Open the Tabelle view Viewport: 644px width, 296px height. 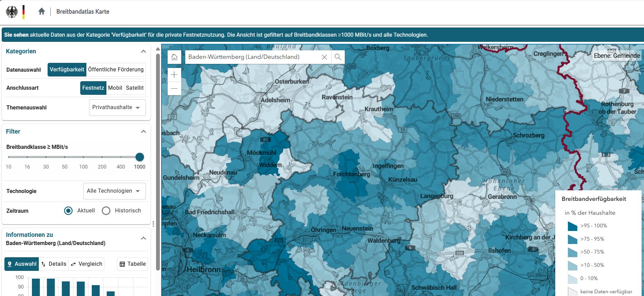[x=133, y=264]
